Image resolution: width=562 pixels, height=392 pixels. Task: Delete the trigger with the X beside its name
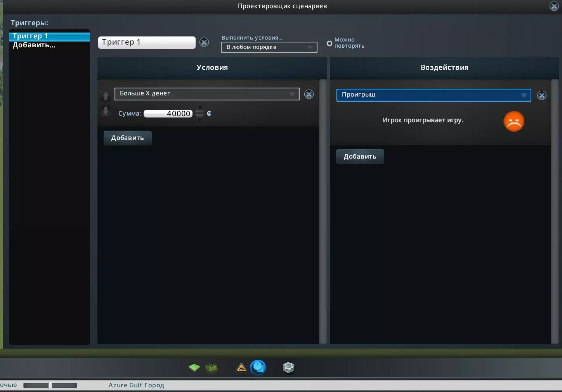point(204,42)
